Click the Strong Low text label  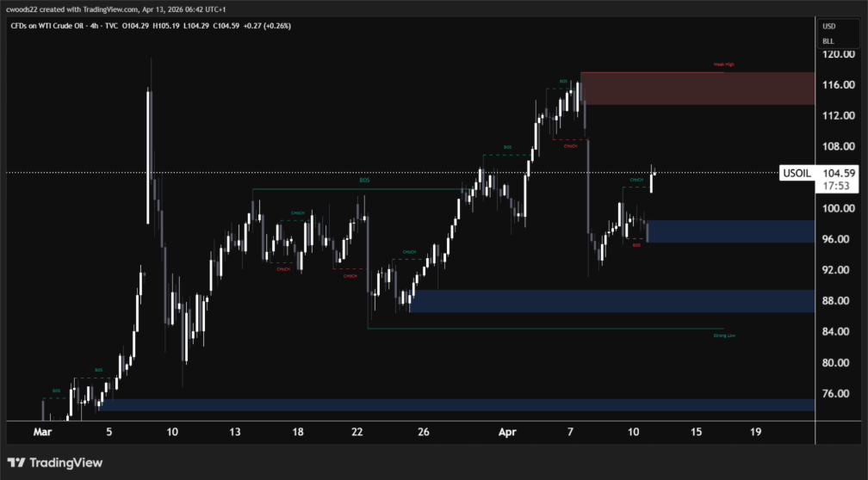click(723, 335)
